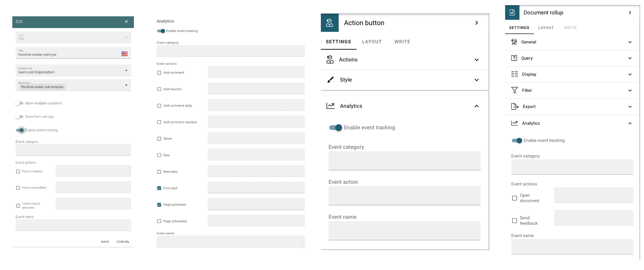The width and height of the screenshot is (644, 270).
Task: Check the Send feedback checkbox
Action: 514,221
